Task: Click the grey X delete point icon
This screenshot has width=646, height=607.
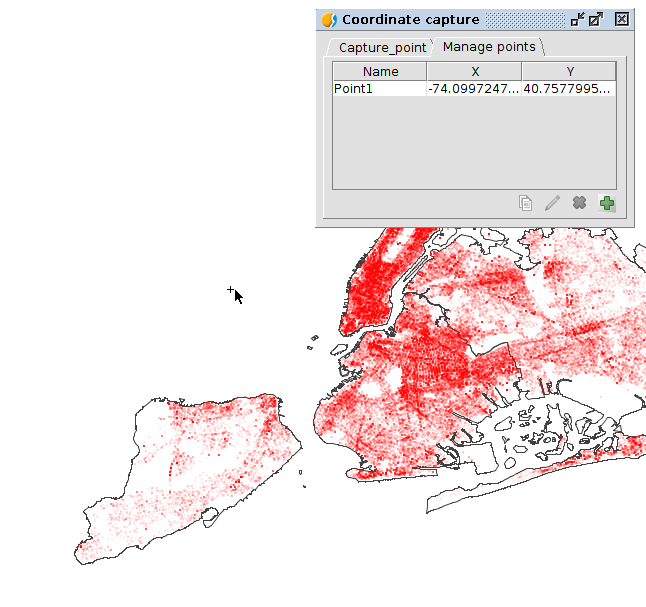Action: (x=579, y=203)
